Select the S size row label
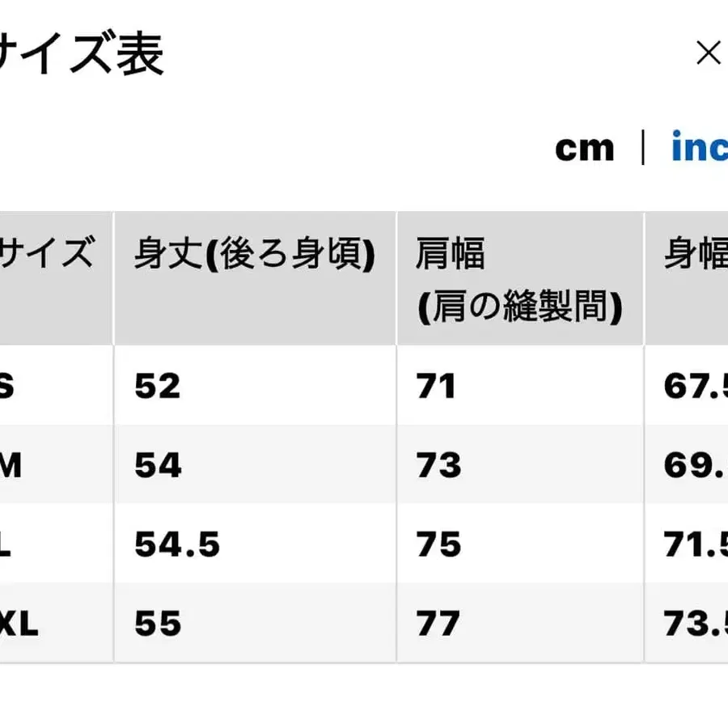 [8, 386]
